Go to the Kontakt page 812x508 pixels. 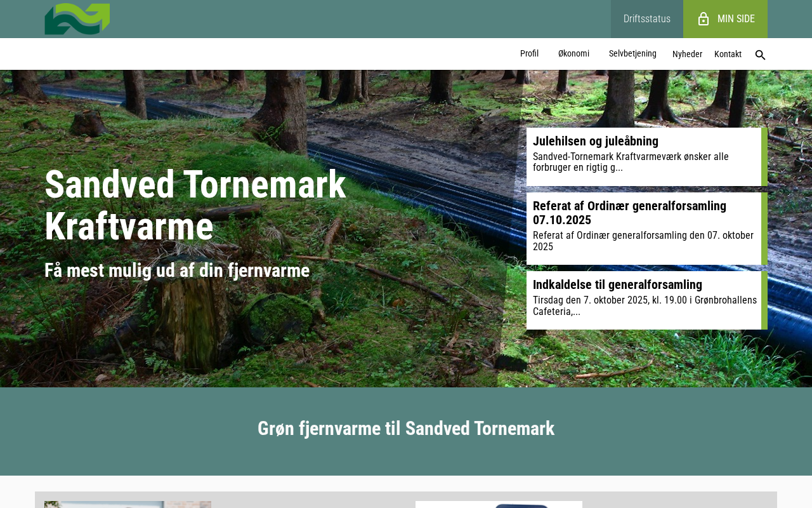(728, 55)
